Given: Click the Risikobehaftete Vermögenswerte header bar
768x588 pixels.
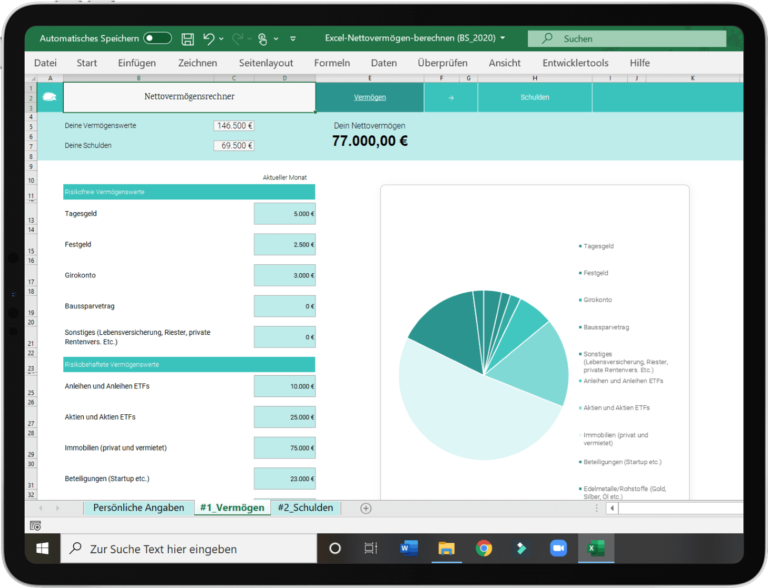Looking at the screenshot, I should (x=189, y=365).
